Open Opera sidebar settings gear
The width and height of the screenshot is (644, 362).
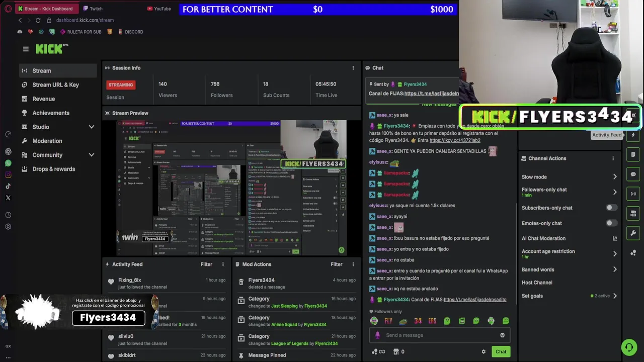[8, 227]
